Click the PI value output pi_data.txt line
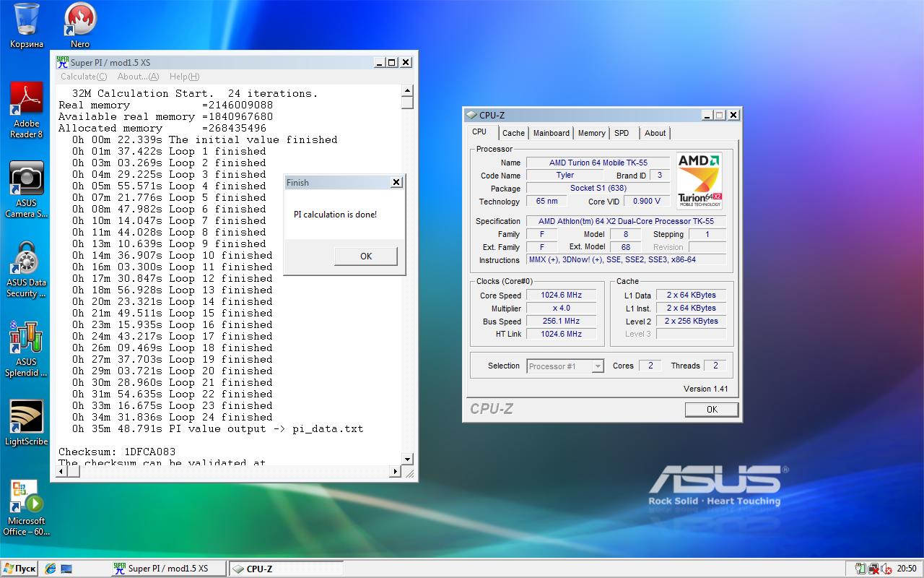Screen dimensions: 924x578 coord(218,428)
